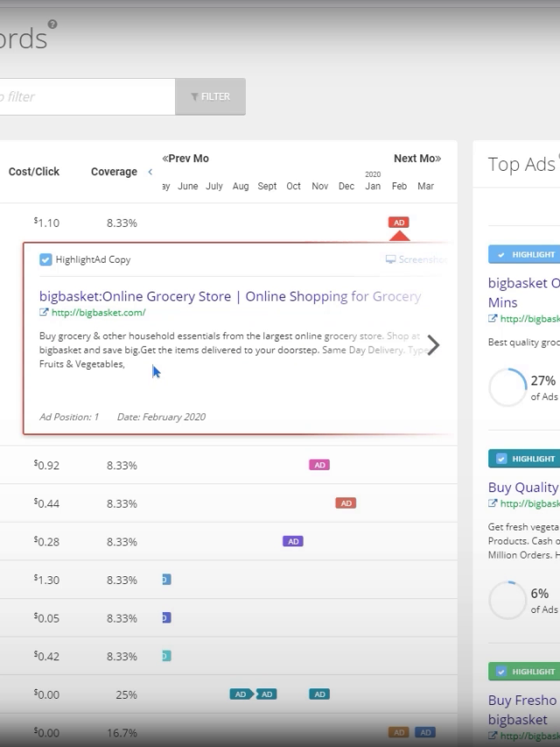Screen dimensions: 560x747
Task: Click the purple AD marker in the $0.28 row
Action: (x=293, y=541)
